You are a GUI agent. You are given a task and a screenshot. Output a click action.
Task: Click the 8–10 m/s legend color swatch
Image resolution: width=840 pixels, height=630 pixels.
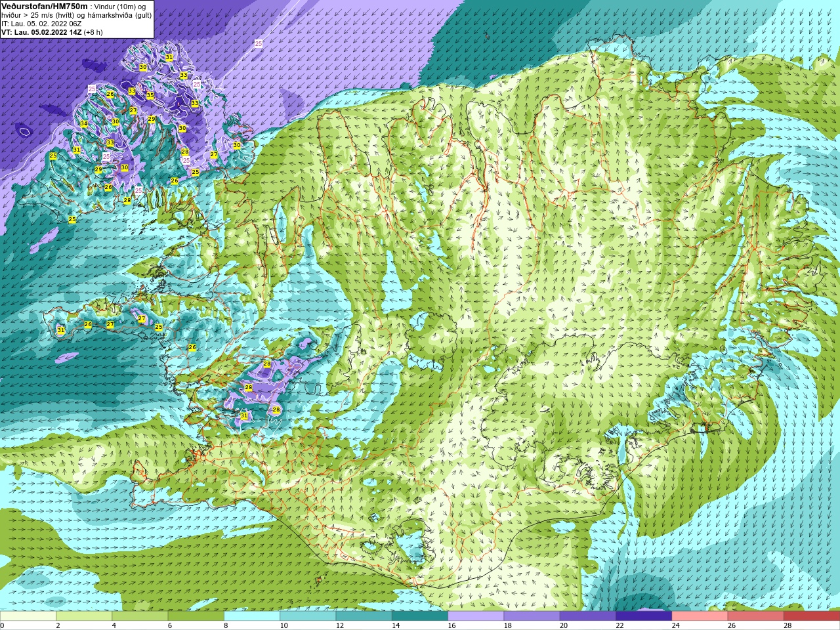point(252,616)
